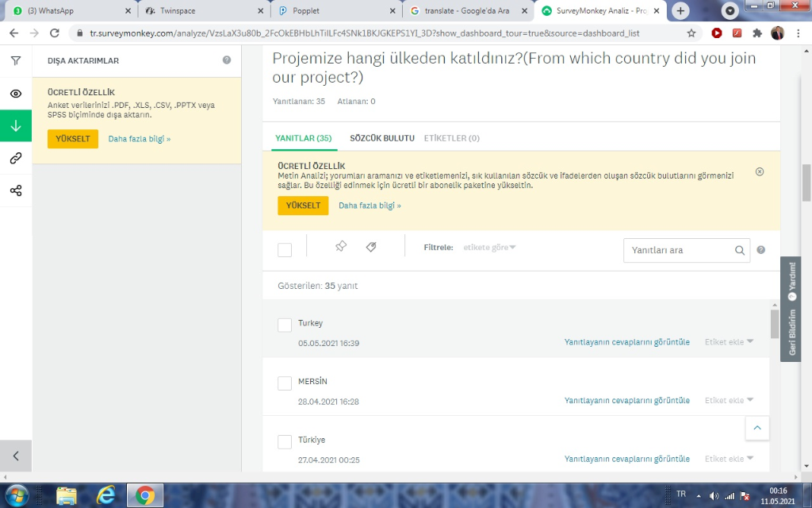Click YÜKSELT button in exports panel
This screenshot has height=508, width=812.
(72, 139)
